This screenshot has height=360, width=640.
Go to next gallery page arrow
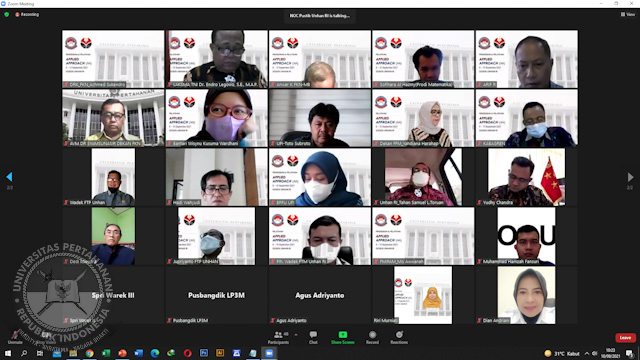tap(631, 177)
